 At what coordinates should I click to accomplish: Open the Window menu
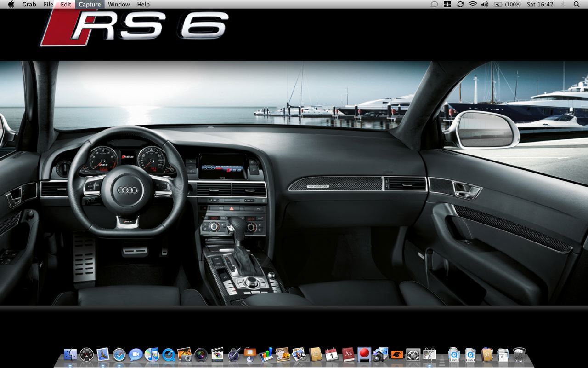119,4
